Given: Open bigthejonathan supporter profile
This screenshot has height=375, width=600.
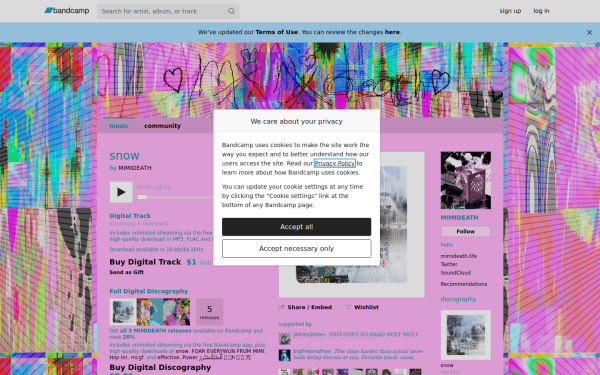Looking at the screenshot, I should point(312,351).
